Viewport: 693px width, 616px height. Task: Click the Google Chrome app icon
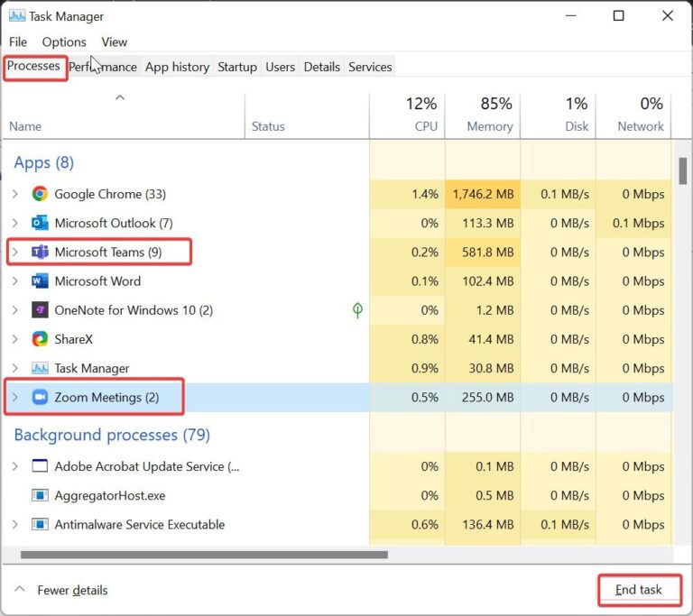[40, 194]
